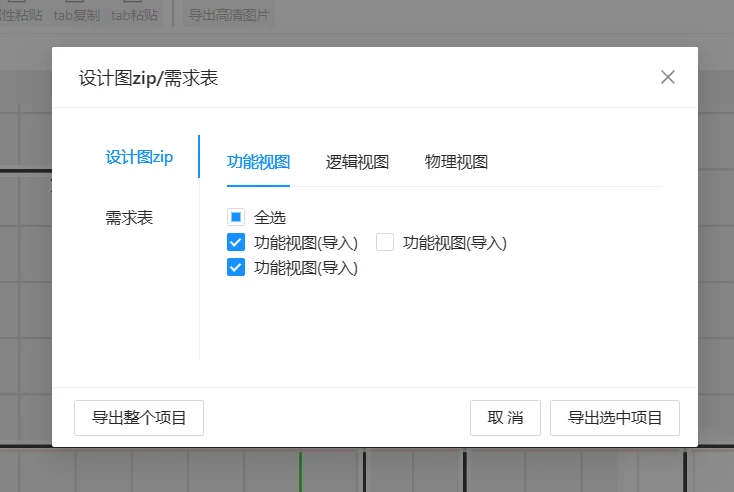The width and height of the screenshot is (734, 492).
Task: Click the dialog title 设计图zip/需求表
Action: (x=148, y=78)
